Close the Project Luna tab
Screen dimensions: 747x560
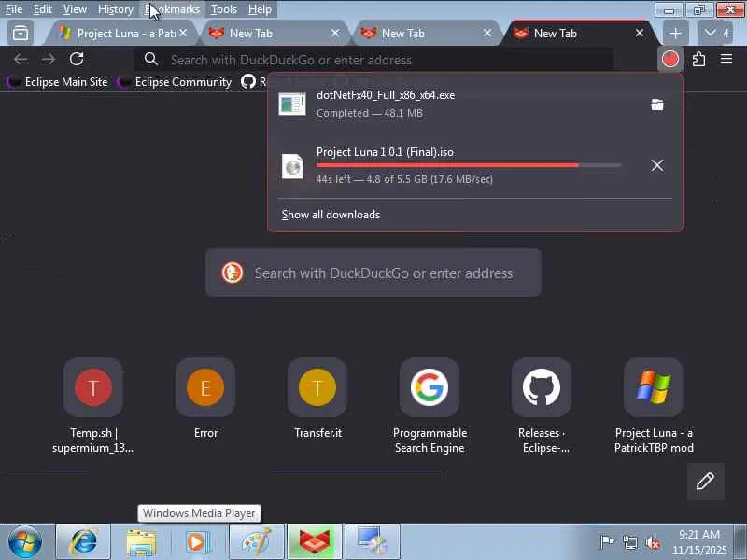183,33
